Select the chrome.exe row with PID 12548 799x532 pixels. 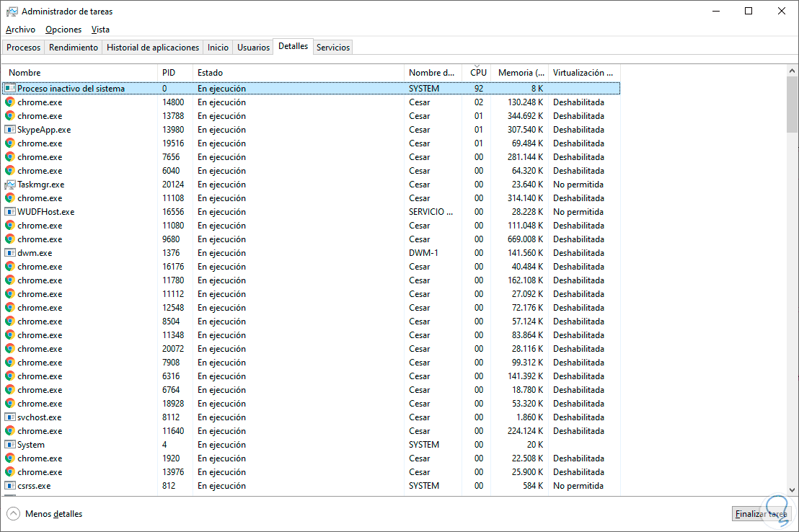312,307
